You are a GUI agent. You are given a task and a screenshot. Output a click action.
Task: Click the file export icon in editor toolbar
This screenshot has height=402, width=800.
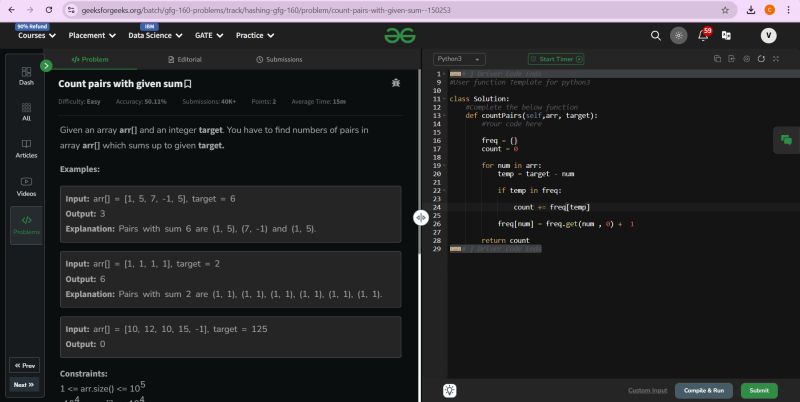(732, 59)
